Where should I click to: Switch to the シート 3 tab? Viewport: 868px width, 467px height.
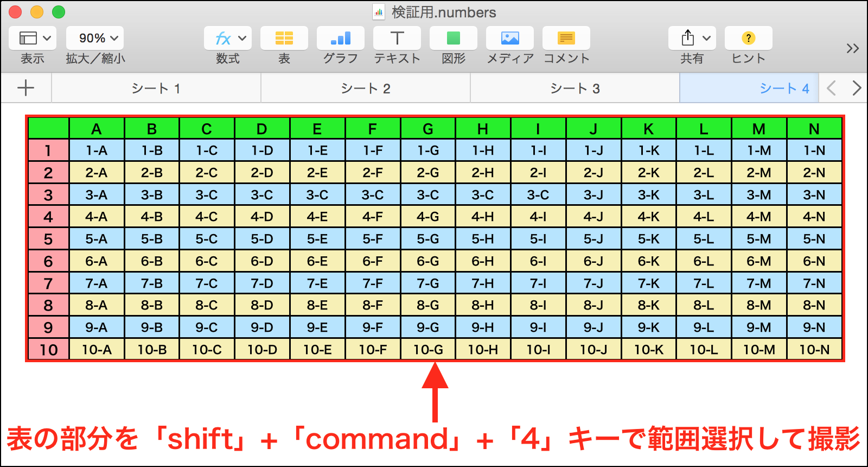tap(575, 88)
